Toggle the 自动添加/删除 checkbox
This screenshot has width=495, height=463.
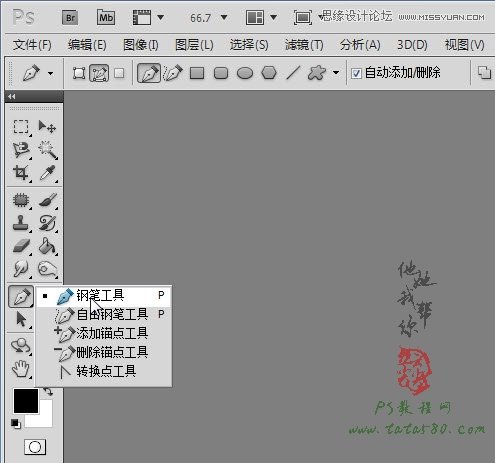[356, 73]
